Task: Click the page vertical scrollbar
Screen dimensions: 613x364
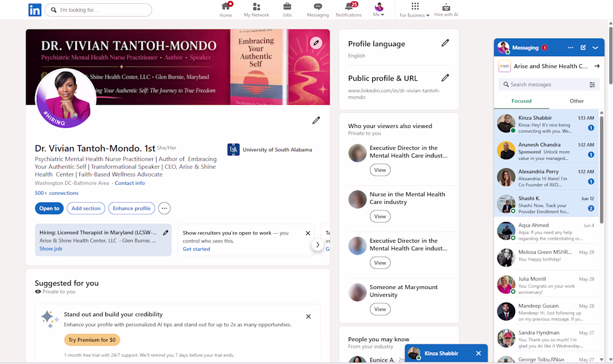Action: (610, 55)
